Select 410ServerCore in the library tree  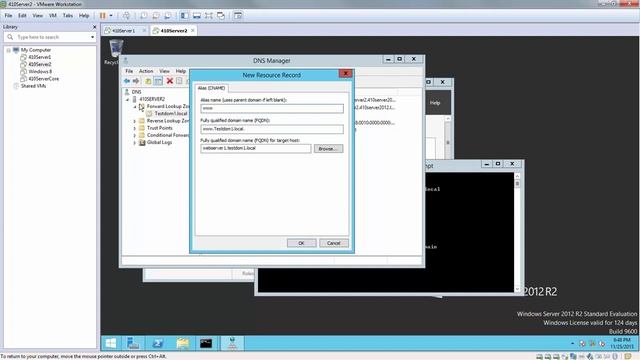click(43, 79)
